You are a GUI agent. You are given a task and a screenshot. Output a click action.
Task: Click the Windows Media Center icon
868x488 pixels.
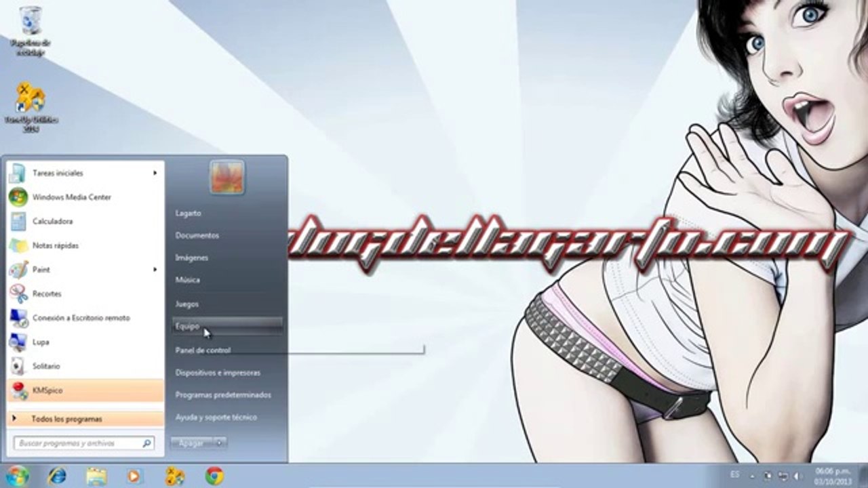coord(18,197)
